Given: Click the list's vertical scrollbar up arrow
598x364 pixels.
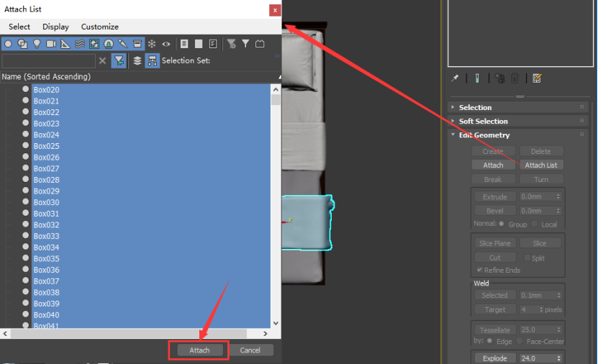Looking at the screenshot, I should click(x=276, y=90).
